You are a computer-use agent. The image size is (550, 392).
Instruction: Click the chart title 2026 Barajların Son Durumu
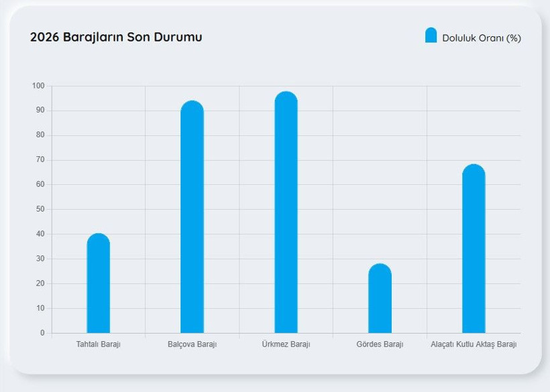tap(116, 37)
